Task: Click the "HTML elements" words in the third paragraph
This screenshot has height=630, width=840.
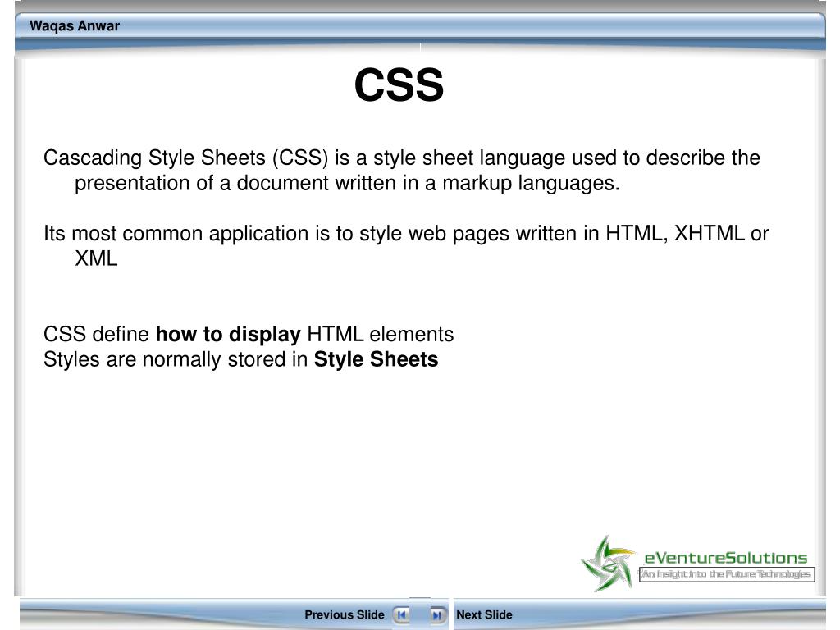Action: (x=381, y=335)
